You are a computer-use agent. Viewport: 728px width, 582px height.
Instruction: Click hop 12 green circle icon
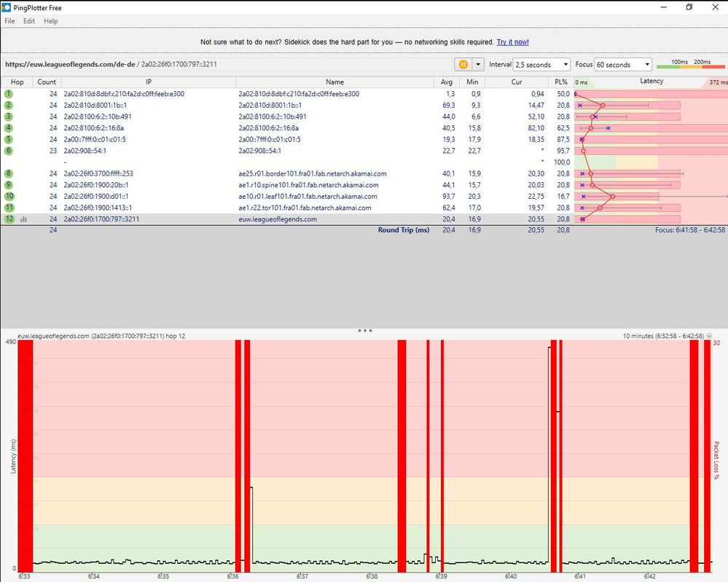pyautogui.click(x=9, y=219)
